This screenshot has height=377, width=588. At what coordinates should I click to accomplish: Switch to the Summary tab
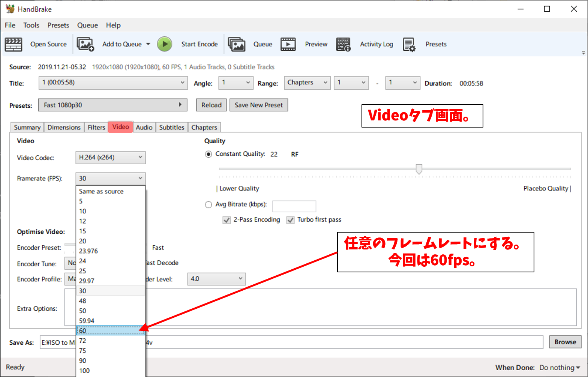(x=27, y=127)
